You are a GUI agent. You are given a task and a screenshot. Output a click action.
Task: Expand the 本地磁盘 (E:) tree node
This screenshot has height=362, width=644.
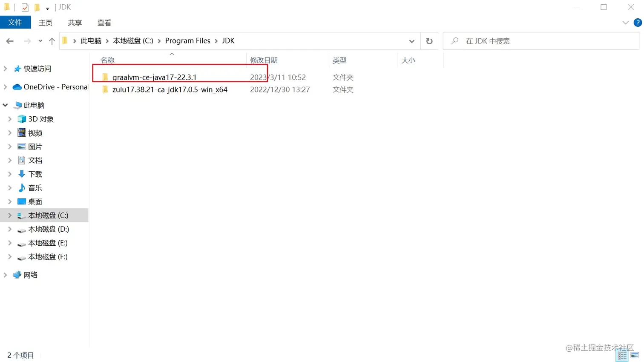coord(10,243)
